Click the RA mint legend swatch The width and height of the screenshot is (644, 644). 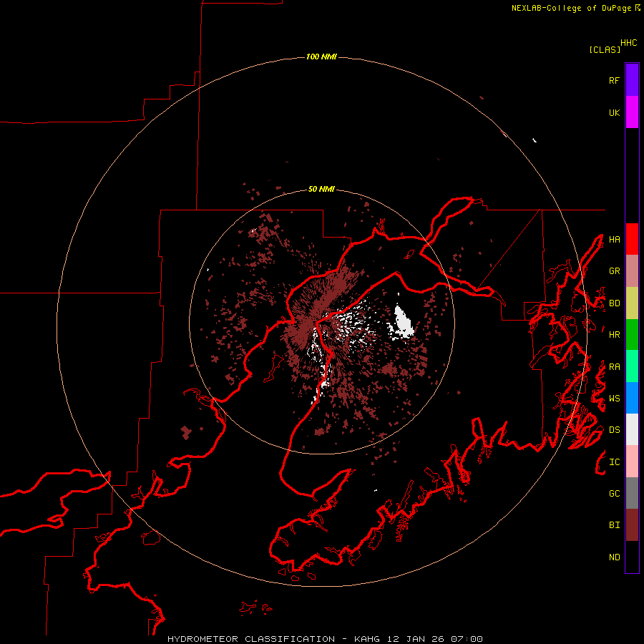(x=632, y=366)
